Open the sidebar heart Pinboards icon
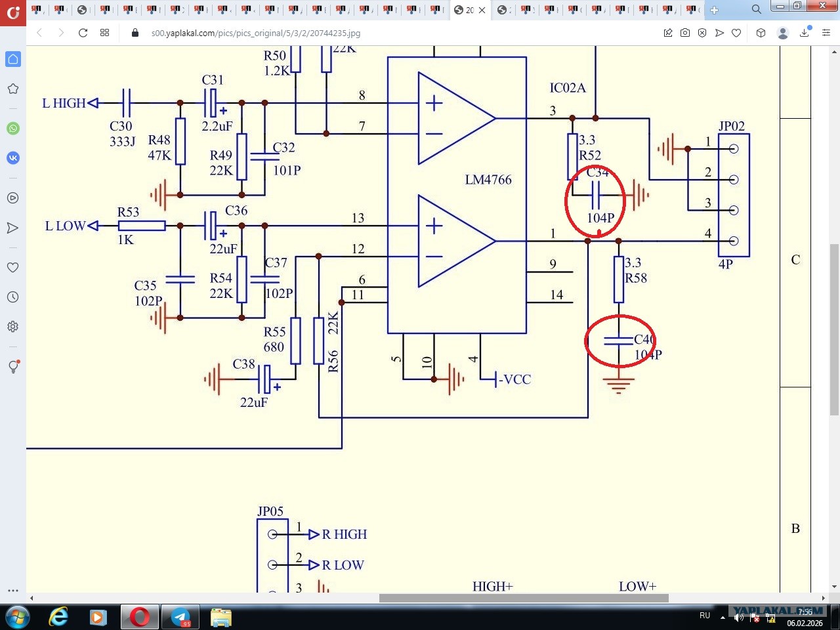Screen dimensions: 840x630 [x=13, y=267]
